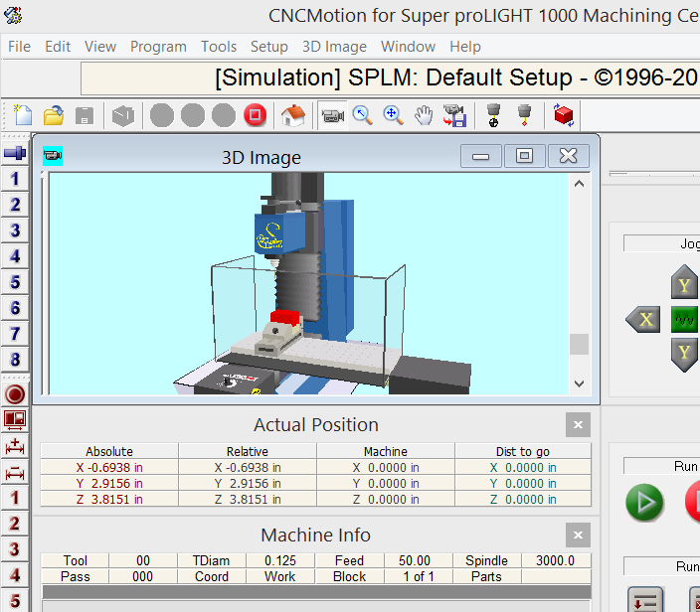700x612 pixels.
Task: Click the gray cube verify icon
Action: click(x=123, y=116)
